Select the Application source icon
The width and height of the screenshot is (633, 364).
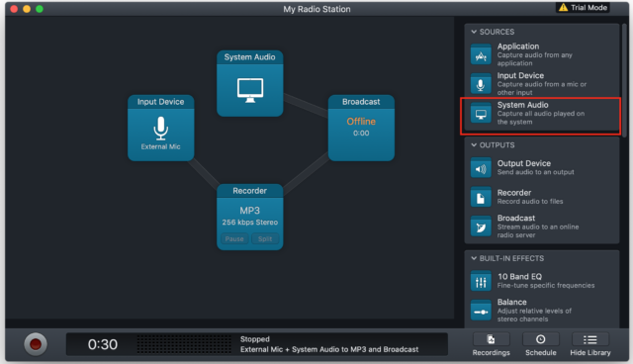[481, 54]
